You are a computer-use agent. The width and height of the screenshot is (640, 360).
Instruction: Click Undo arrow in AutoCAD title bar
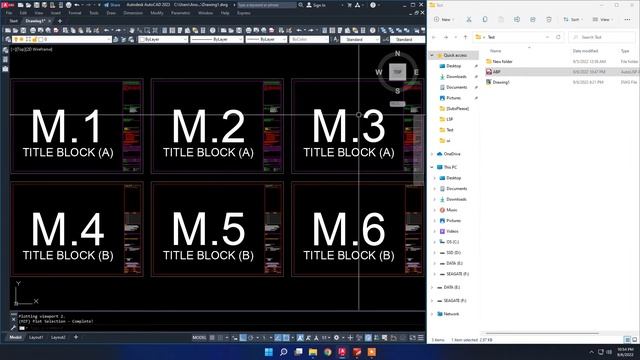(77, 5)
